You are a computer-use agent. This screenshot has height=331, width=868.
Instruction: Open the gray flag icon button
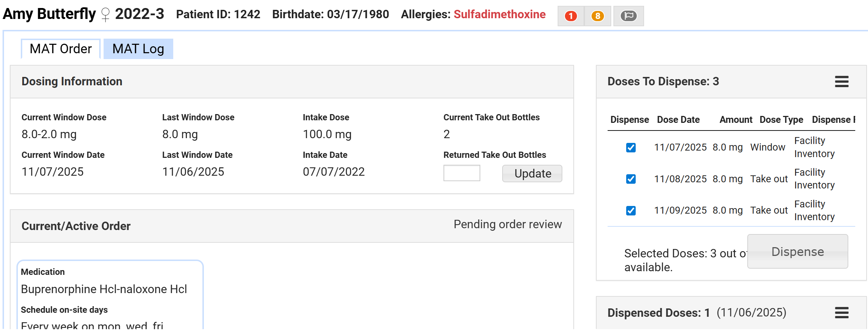tap(628, 16)
